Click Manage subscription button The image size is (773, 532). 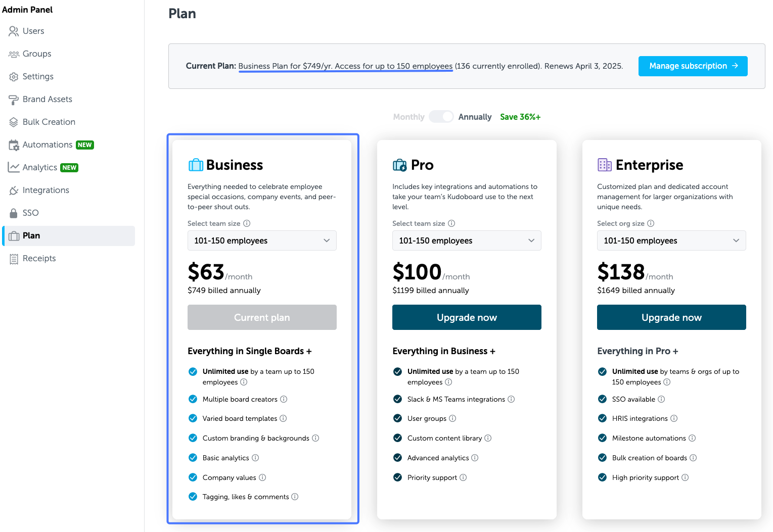tap(693, 66)
